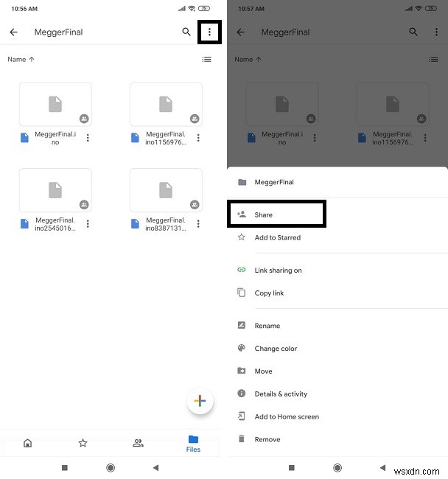Open MeggerFinal.ino8387131 file thumbnail

166,190
